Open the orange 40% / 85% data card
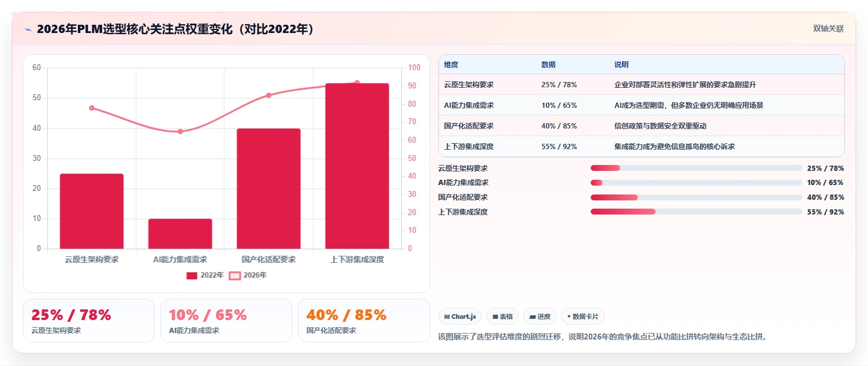Image resolution: width=868 pixels, height=366 pixels. 363,321
